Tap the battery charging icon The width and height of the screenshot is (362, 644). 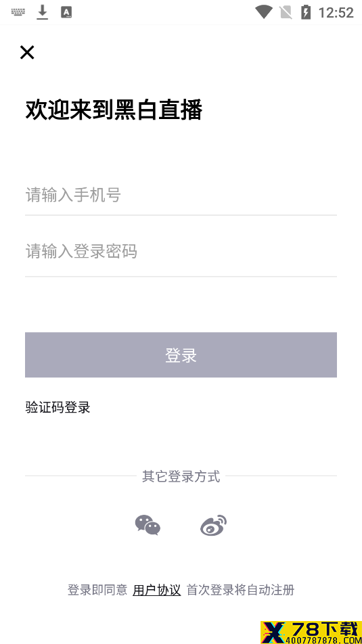pyautogui.click(x=306, y=12)
